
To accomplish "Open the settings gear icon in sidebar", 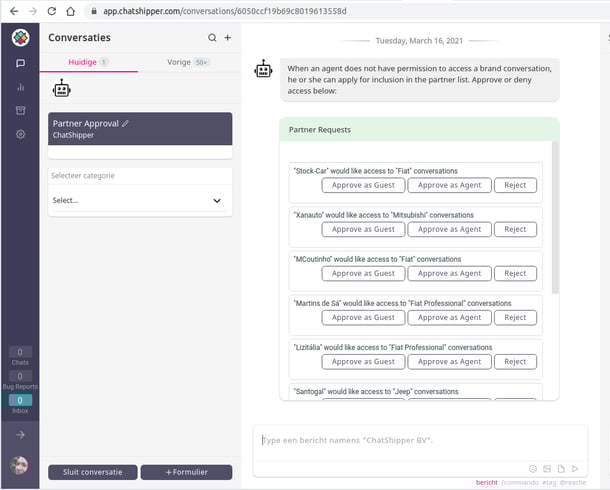I will coord(21,134).
